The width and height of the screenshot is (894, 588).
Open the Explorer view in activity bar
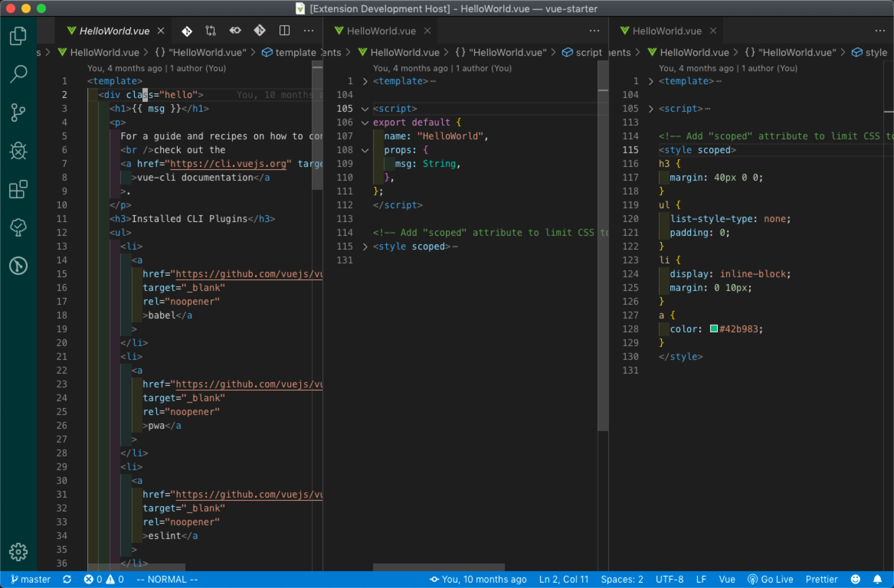coord(18,36)
